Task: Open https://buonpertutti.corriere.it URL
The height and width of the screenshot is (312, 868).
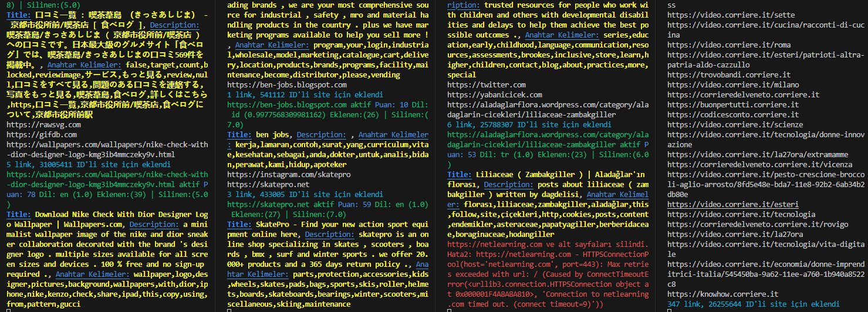Action: click(x=733, y=104)
